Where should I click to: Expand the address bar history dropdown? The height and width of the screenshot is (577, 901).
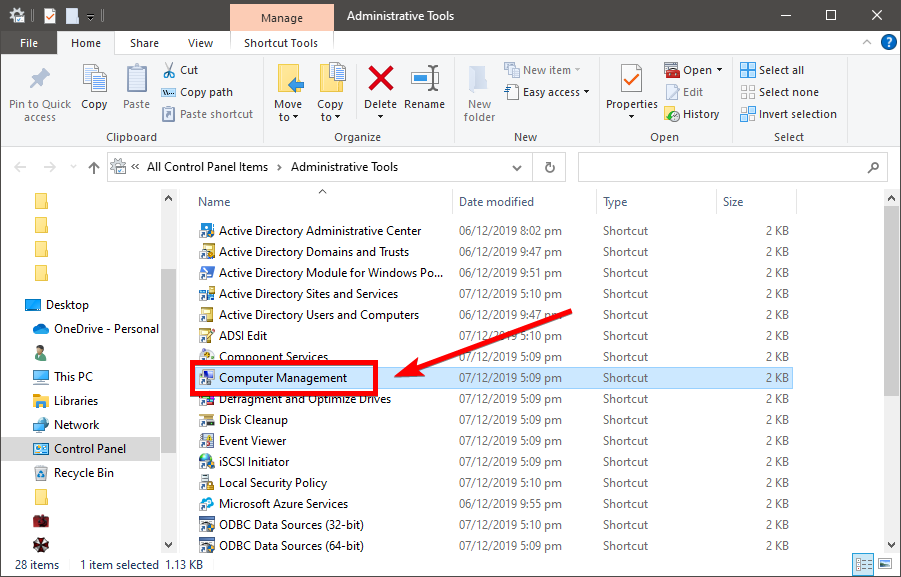click(516, 167)
